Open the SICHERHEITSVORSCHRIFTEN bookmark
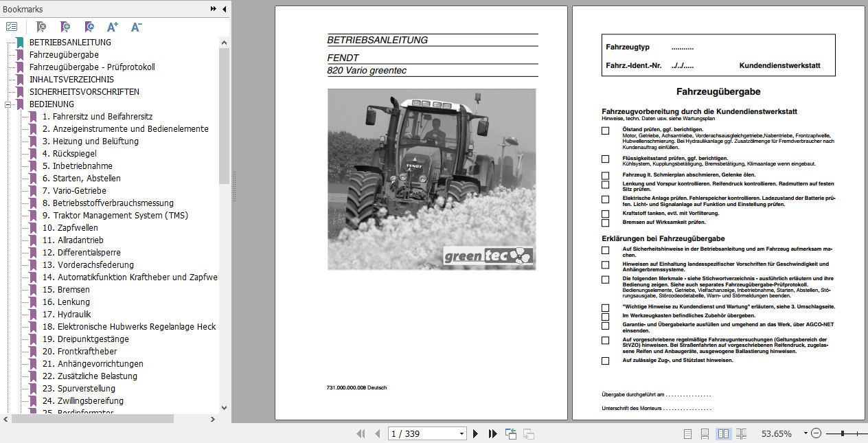 tap(84, 91)
